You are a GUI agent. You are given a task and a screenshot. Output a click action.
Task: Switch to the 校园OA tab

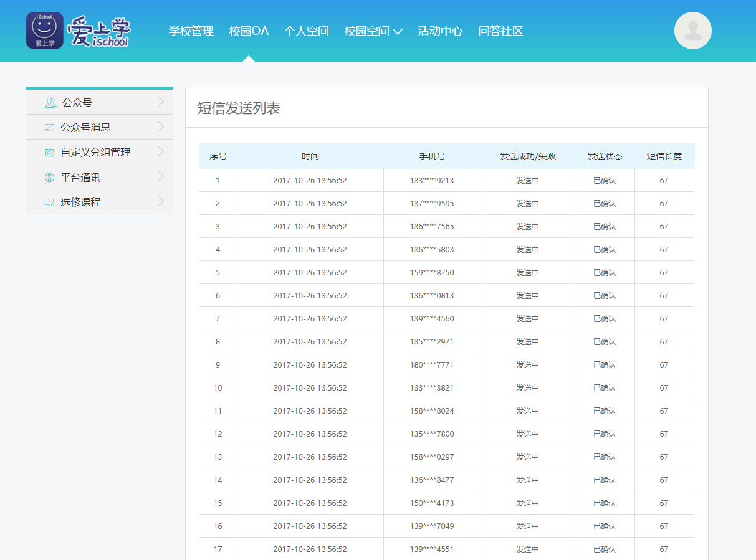[249, 31]
